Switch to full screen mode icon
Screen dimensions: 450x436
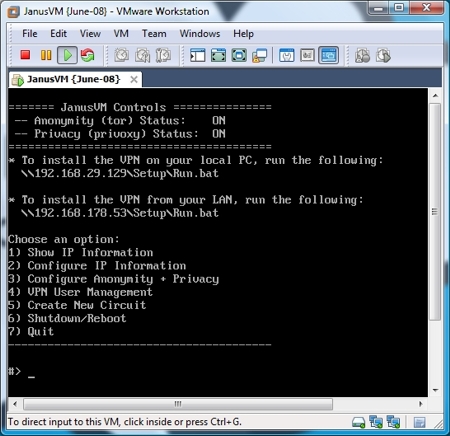tap(218, 55)
